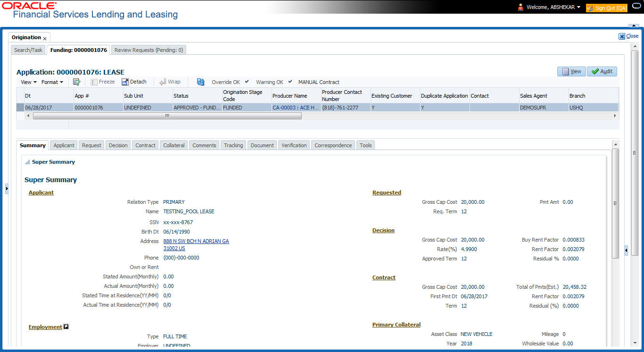Screen dimensions: 644x352
Task: Click the table scroll-left arrow
Action: point(28,116)
